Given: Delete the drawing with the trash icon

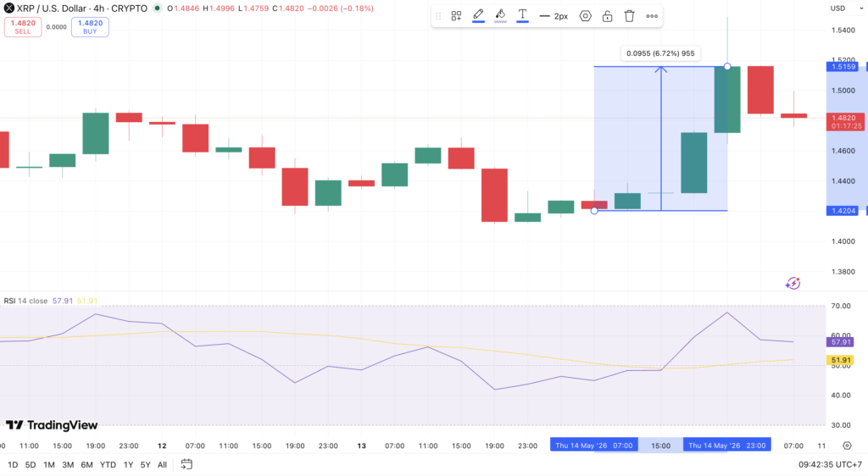Looking at the screenshot, I should pos(630,16).
